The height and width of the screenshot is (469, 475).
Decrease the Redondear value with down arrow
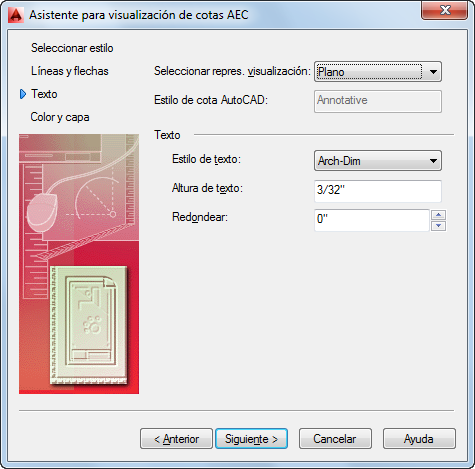438,226
